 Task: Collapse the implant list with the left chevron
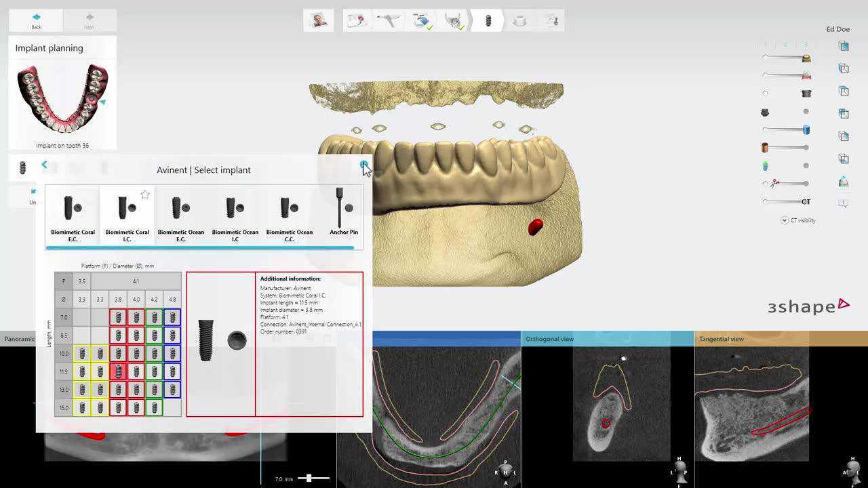point(45,165)
